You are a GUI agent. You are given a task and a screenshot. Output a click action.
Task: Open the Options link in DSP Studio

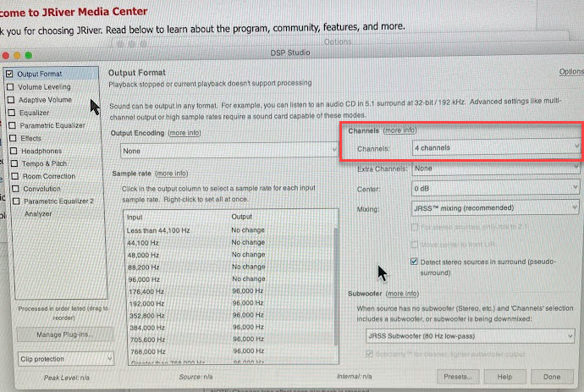click(571, 72)
